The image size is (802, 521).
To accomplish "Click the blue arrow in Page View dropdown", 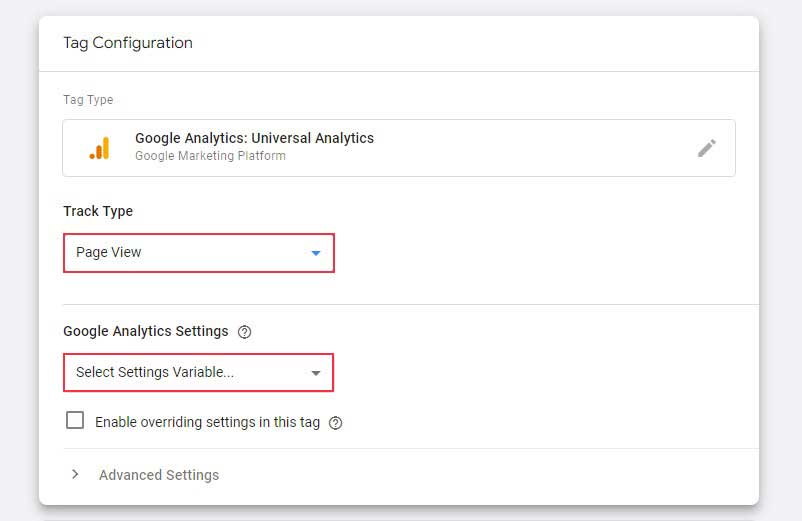I will tap(316, 253).
